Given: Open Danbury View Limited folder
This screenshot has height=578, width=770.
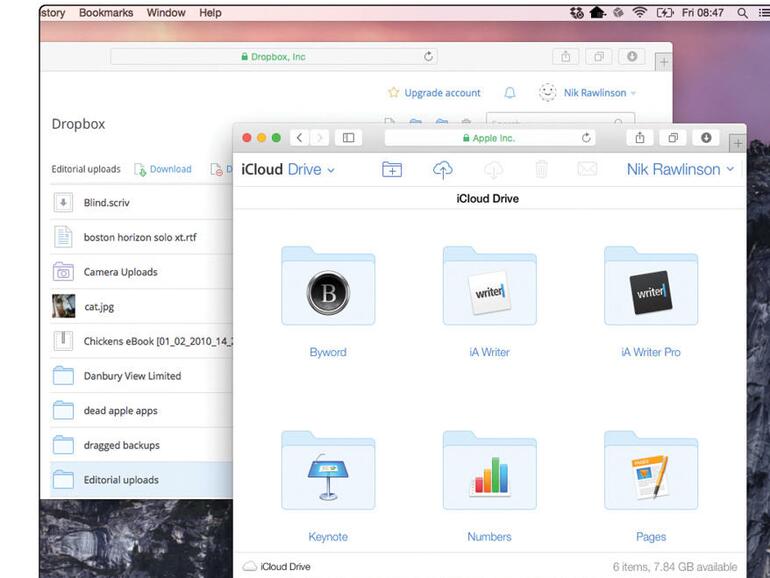Looking at the screenshot, I should [142, 376].
